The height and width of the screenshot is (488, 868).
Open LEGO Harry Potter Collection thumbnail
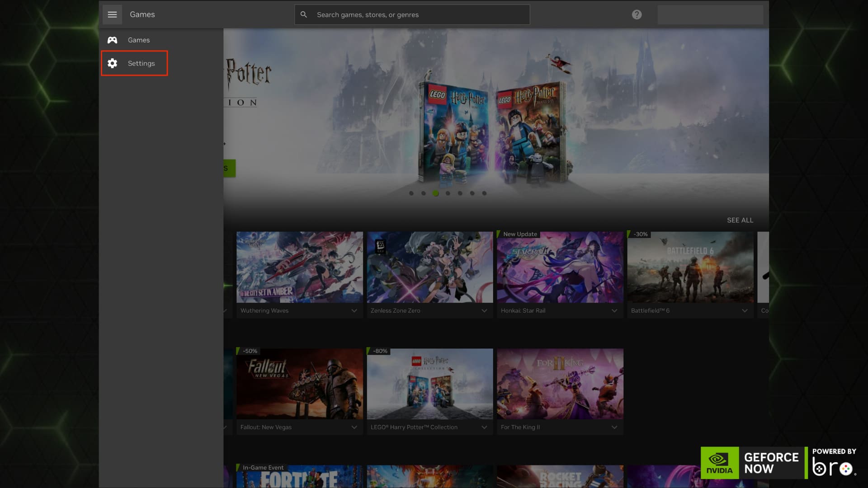pyautogui.click(x=430, y=384)
